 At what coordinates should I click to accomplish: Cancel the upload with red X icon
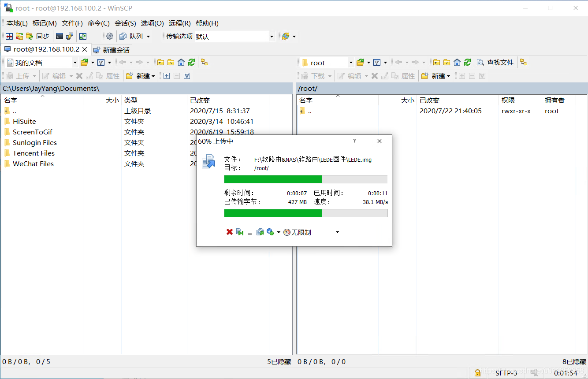230,232
